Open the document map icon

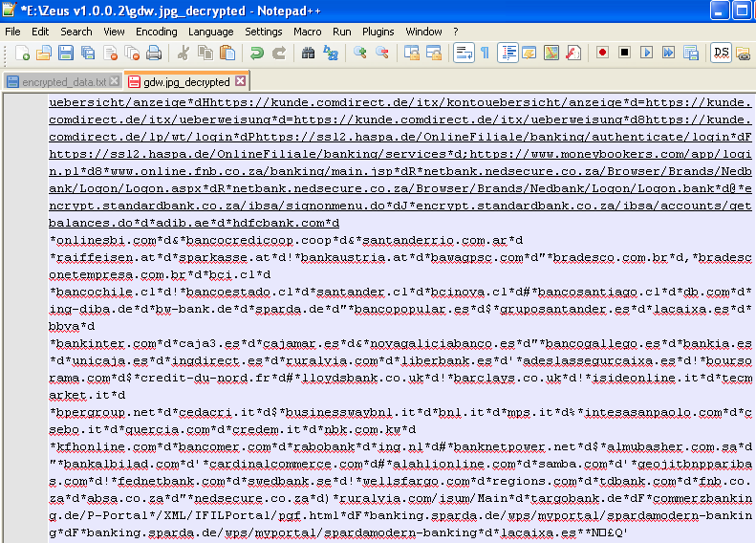pos(551,53)
